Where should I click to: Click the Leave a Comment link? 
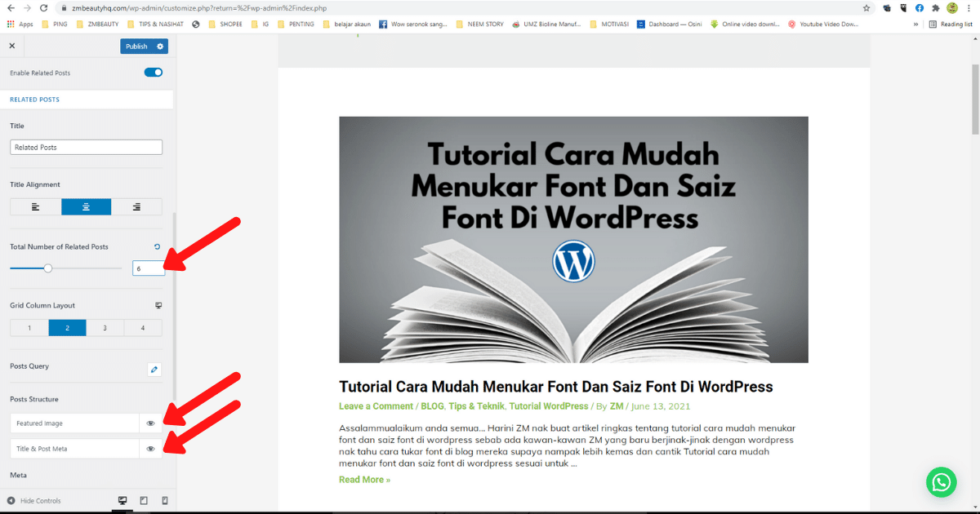(x=376, y=406)
